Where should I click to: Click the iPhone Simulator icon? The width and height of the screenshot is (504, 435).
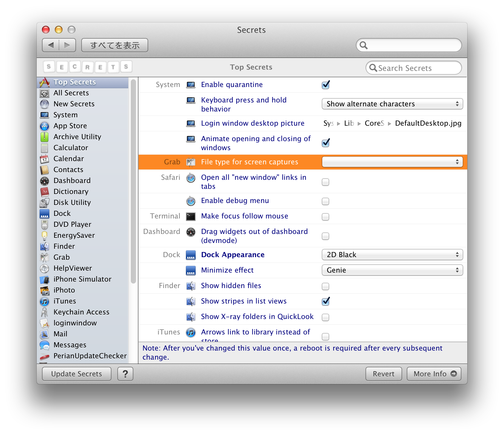coord(44,280)
